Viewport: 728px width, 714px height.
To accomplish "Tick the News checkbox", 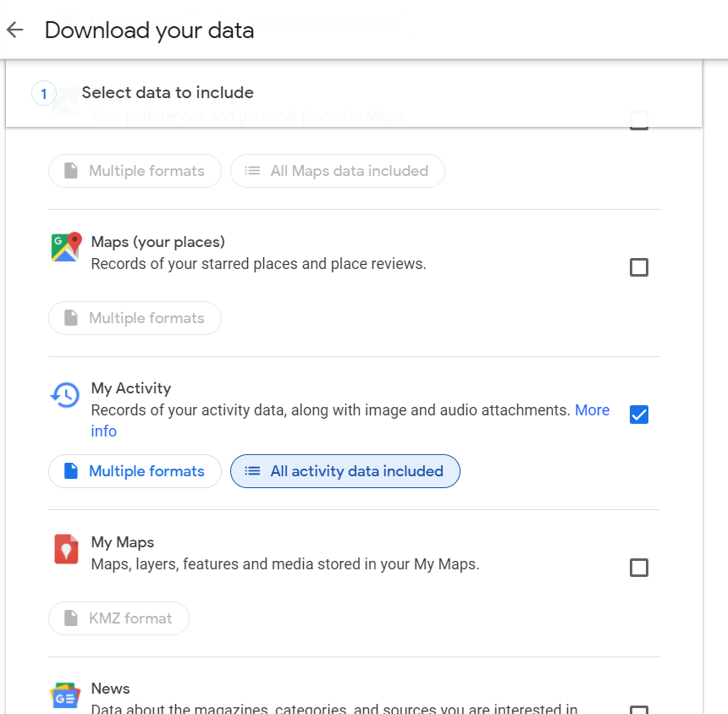I will pos(639,711).
